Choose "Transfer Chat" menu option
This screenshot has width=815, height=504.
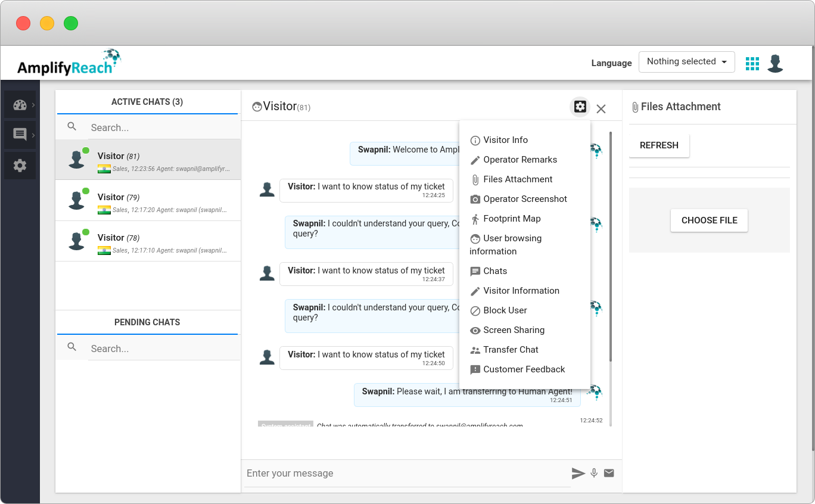511,349
